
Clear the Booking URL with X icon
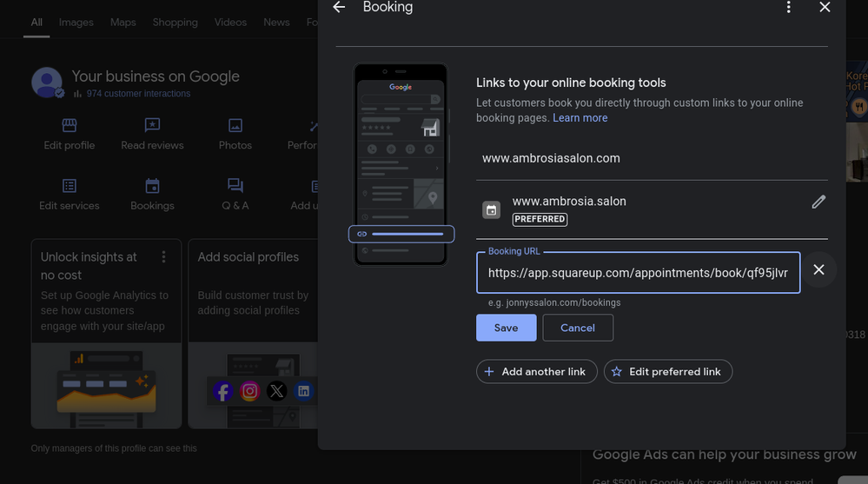point(818,269)
